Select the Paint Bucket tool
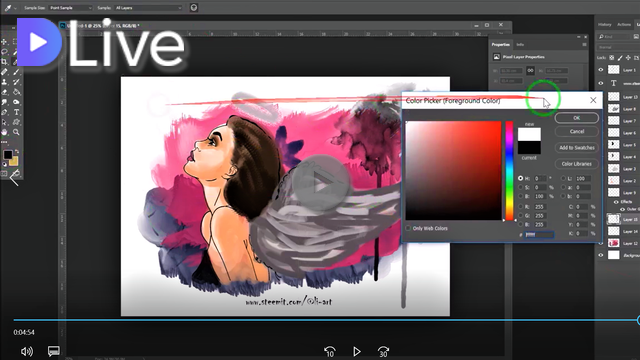 tap(16, 92)
